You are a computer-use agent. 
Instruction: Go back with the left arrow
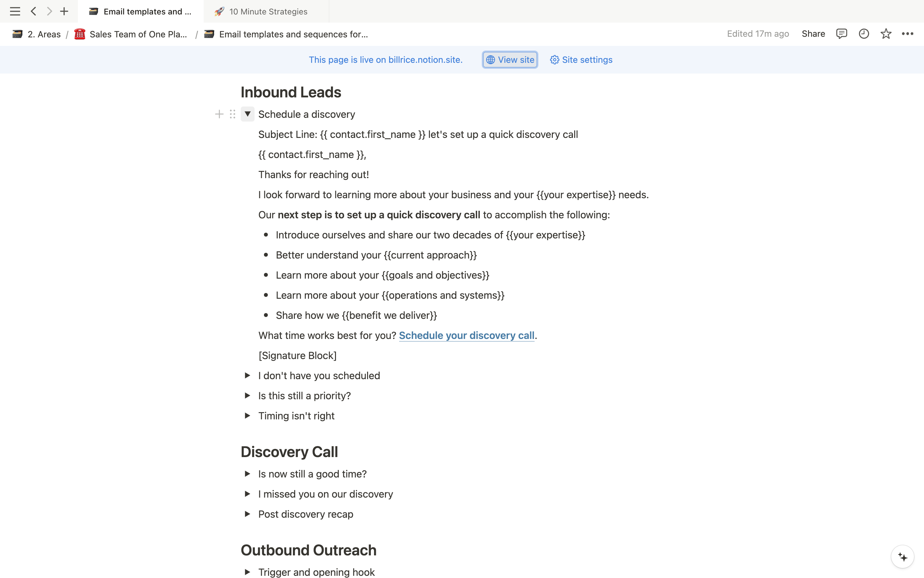tap(34, 12)
